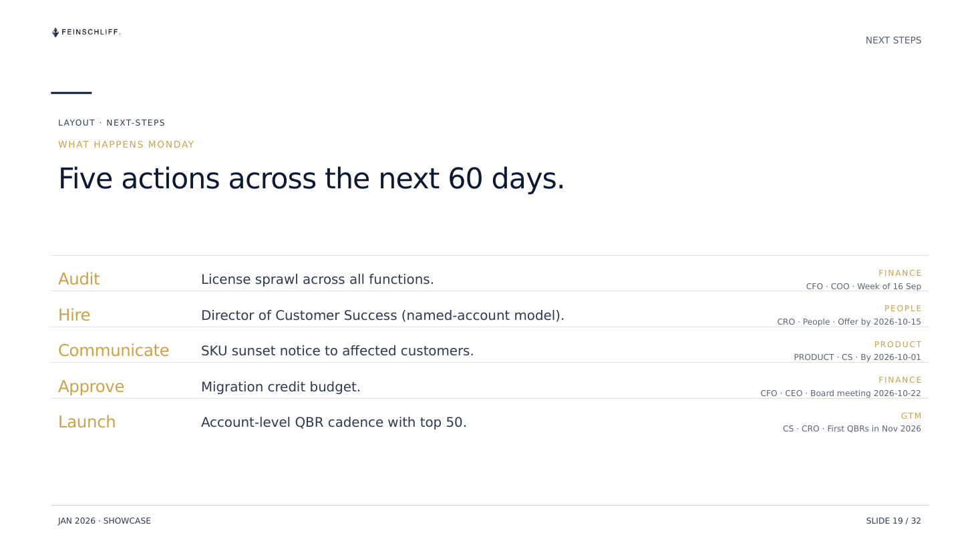
Task: Click the 'Hire' action heading
Action: [x=74, y=315]
